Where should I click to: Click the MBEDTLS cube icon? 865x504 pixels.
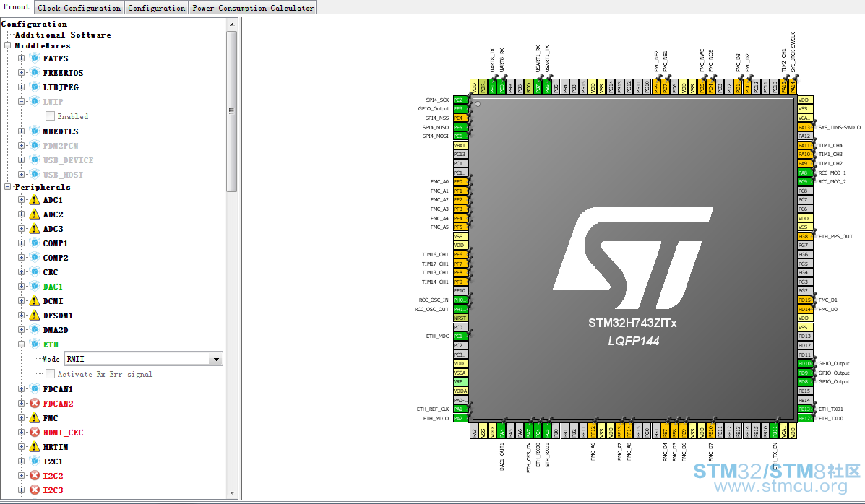35,131
